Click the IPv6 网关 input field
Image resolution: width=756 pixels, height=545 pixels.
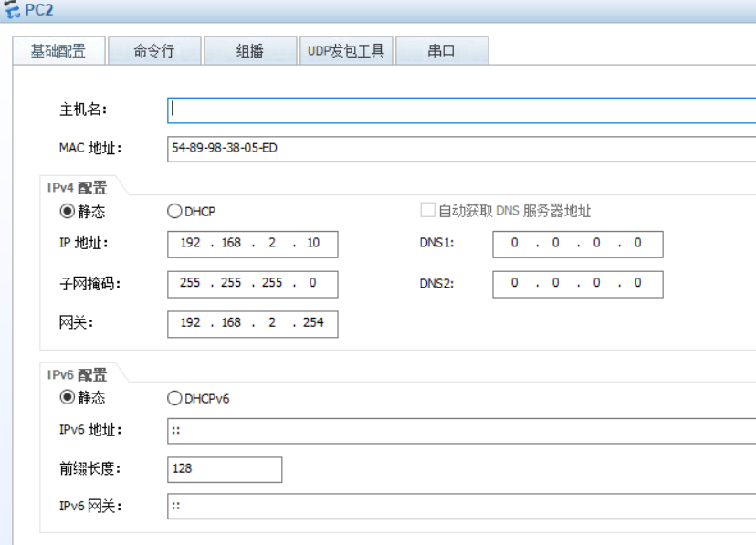[461, 506]
